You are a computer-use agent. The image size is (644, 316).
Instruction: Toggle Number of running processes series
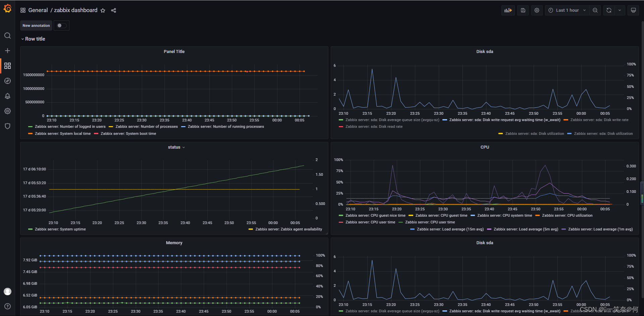pos(226,127)
